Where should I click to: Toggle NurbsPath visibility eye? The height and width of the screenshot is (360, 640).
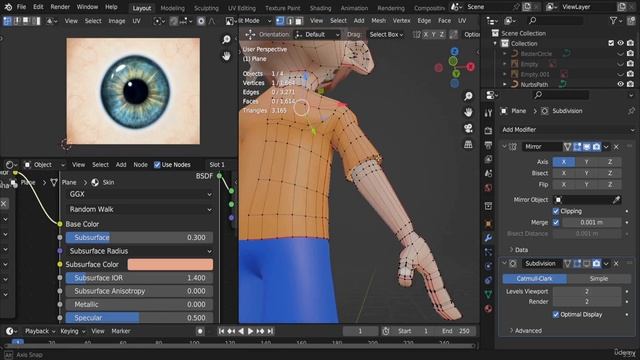620,84
